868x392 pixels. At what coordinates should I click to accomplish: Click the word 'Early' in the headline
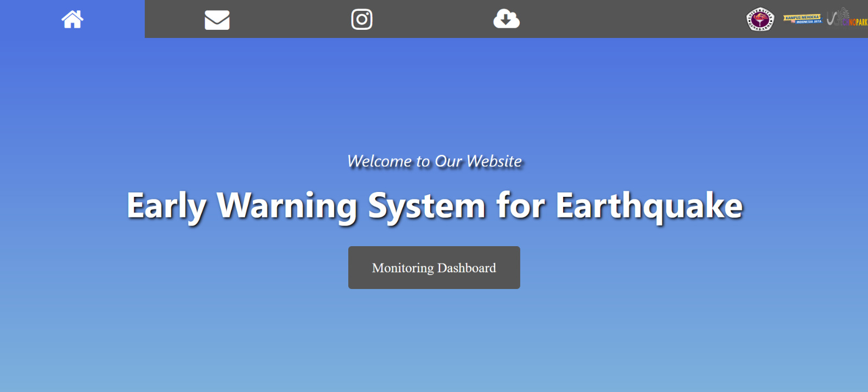(166, 205)
